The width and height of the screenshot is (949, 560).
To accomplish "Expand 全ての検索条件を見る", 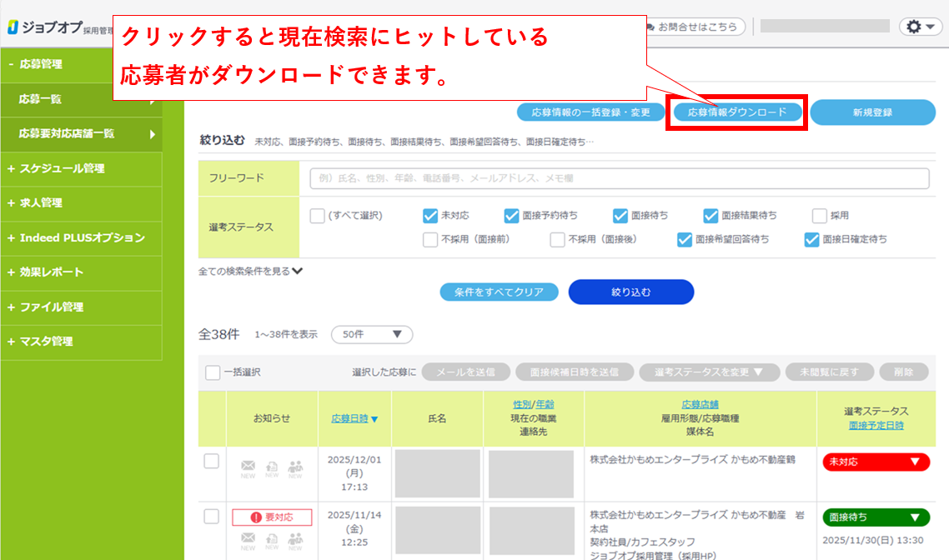I will [250, 271].
